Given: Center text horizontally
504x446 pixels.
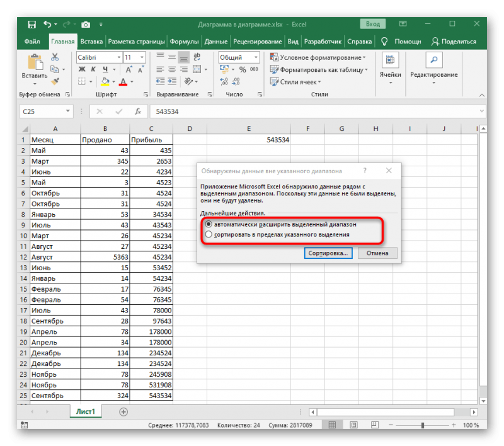Looking at the screenshot, I should [172, 69].
